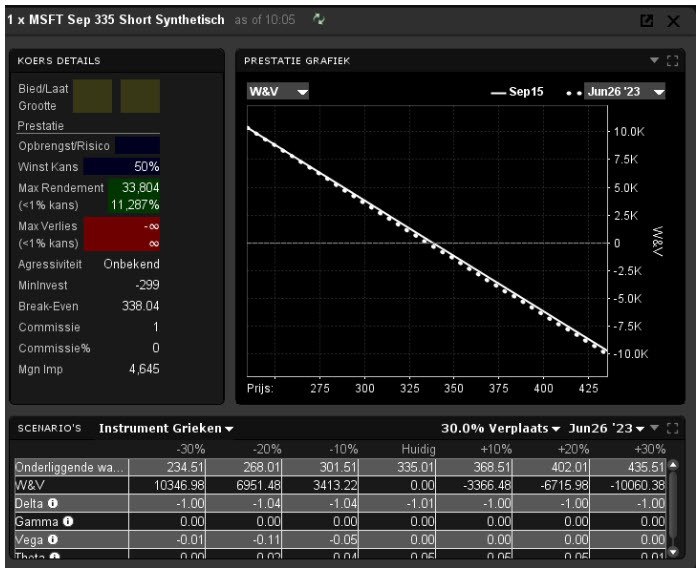The width and height of the screenshot is (699, 571).
Task: Select W&V cell -10060.38
Action: (x=628, y=485)
